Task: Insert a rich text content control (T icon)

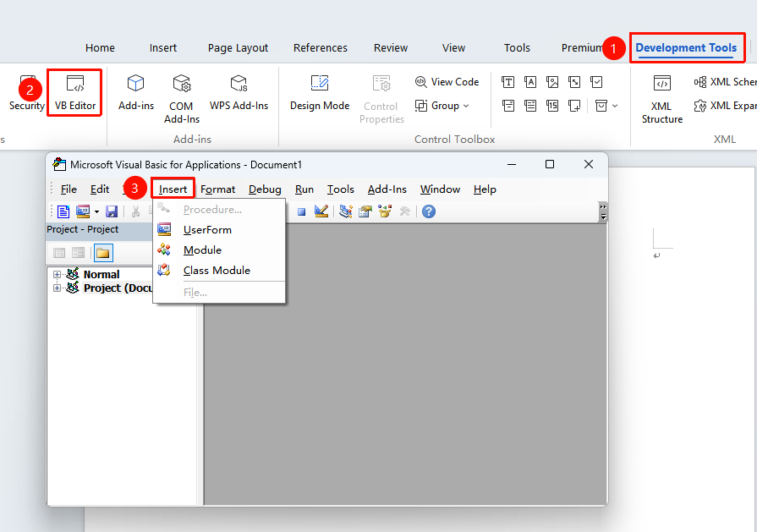Action: (507, 82)
